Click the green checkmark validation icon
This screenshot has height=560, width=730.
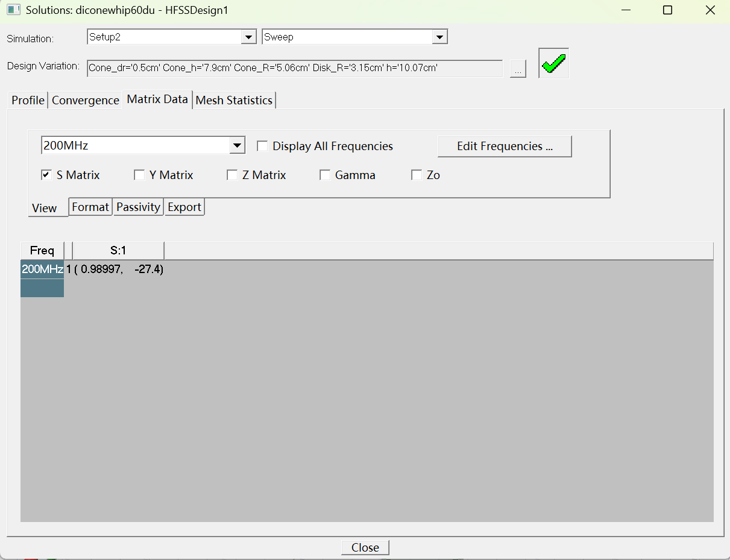click(553, 63)
